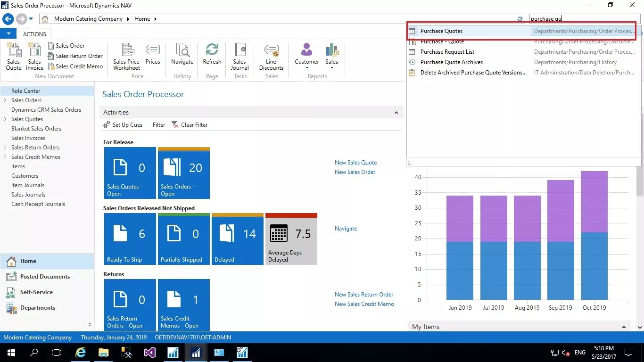The image size is (644, 362).
Task: Create a new Sales Quote from the ribbon
Action: click(14, 57)
